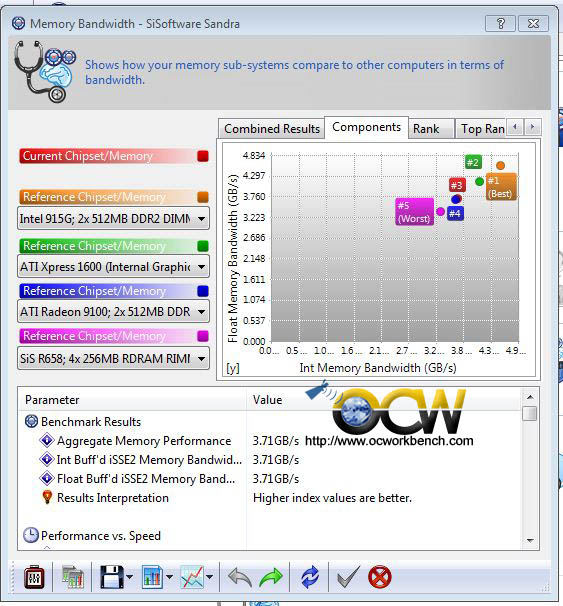Click the grey chart results toolbar icon
The height and width of the screenshot is (606, 563).
pos(73,577)
